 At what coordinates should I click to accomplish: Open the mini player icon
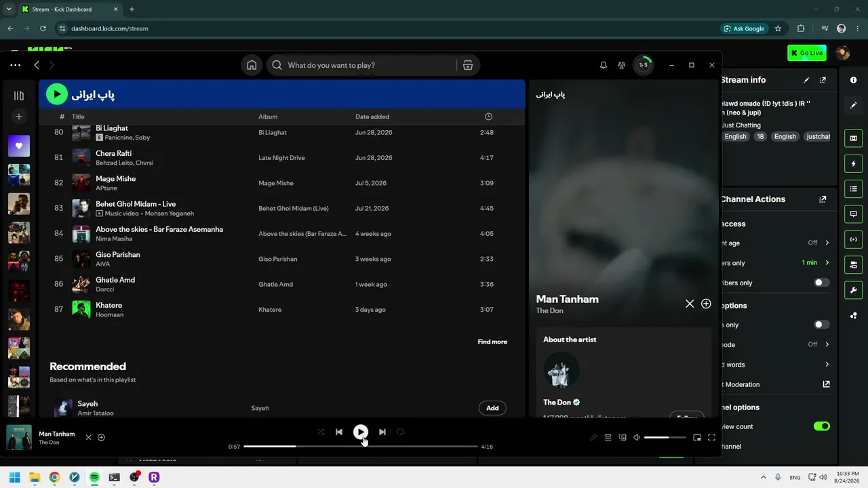pos(697,438)
